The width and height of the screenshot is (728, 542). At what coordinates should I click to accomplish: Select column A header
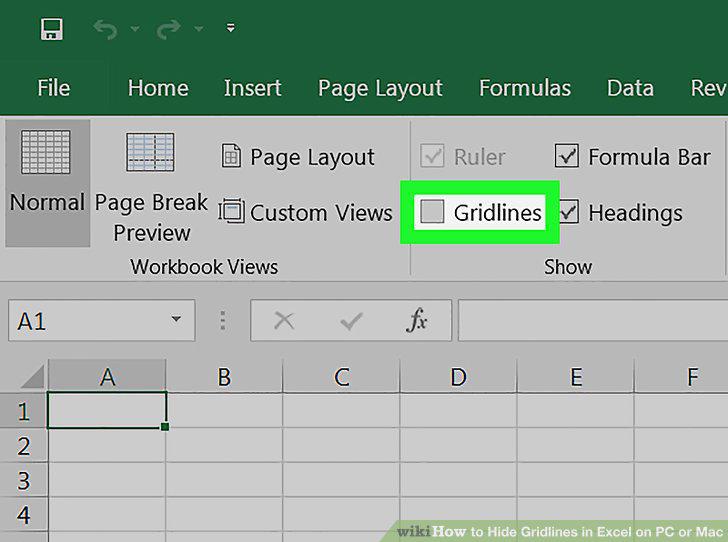tap(107, 376)
